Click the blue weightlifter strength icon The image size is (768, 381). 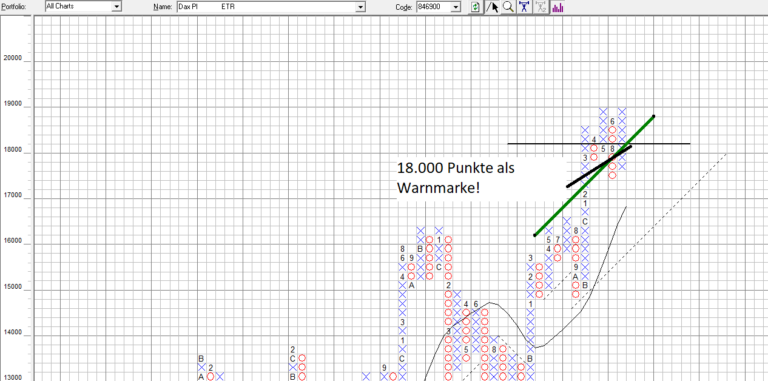pyautogui.click(x=525, y=7)
